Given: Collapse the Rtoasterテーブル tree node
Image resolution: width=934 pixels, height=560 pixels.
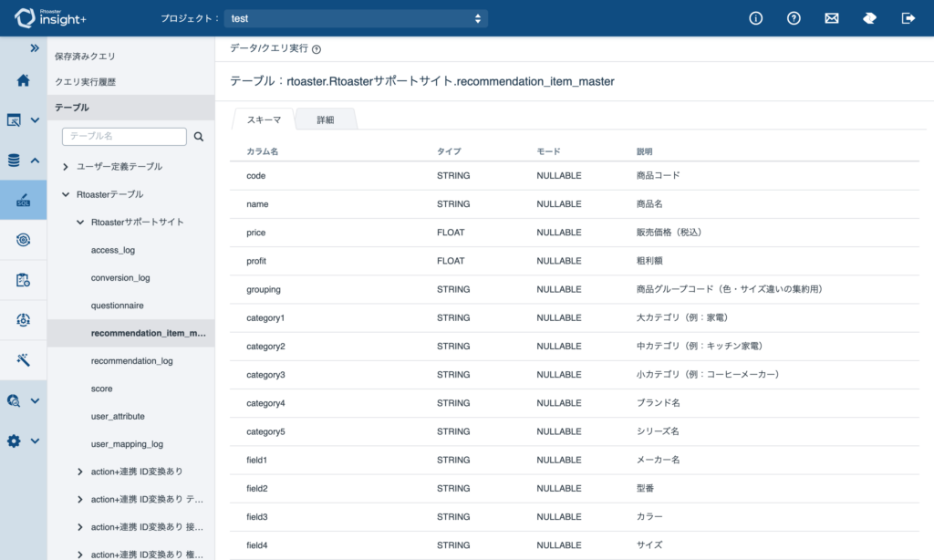Looking at the screenshot, I should click(66, 194).
